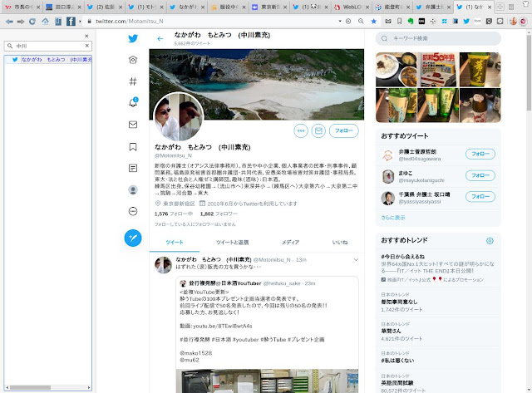Switch to メディア tab
532x393 pixels.
(x=290, y=242)
